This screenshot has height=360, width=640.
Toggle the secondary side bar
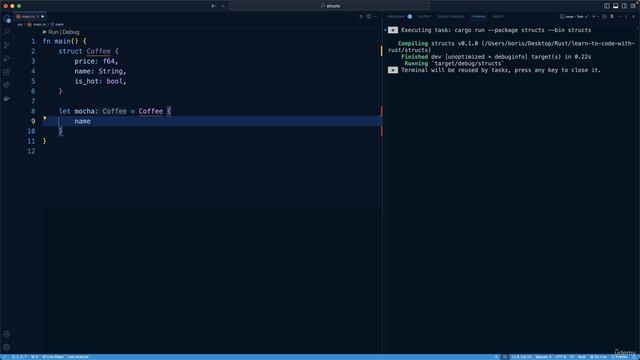click(x=624, y=6)
